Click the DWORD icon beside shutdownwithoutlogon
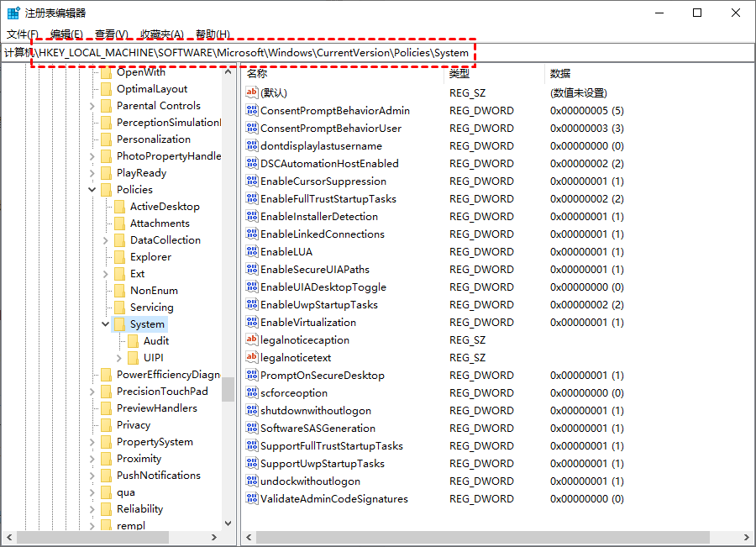This screenshot has width=756, height=547. click(x=252, y=411)
